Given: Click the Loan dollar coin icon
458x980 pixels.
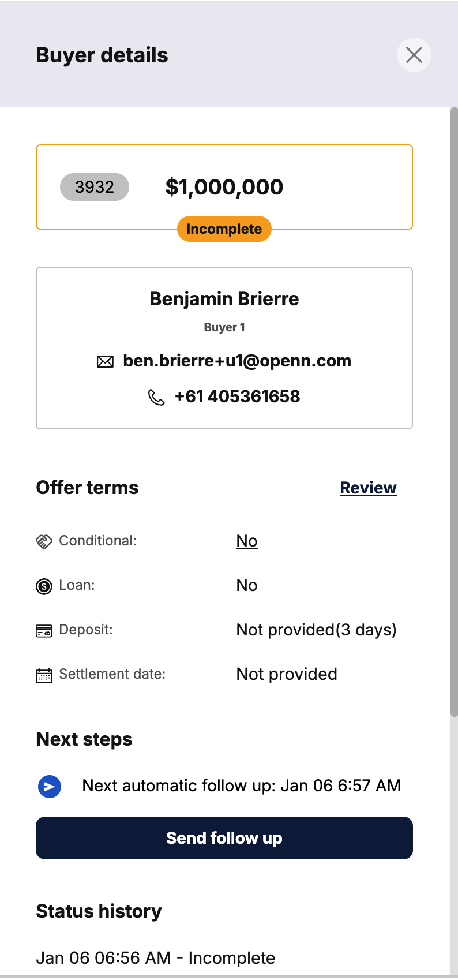Looking at the screenshot, I should [x=44, y=586].
